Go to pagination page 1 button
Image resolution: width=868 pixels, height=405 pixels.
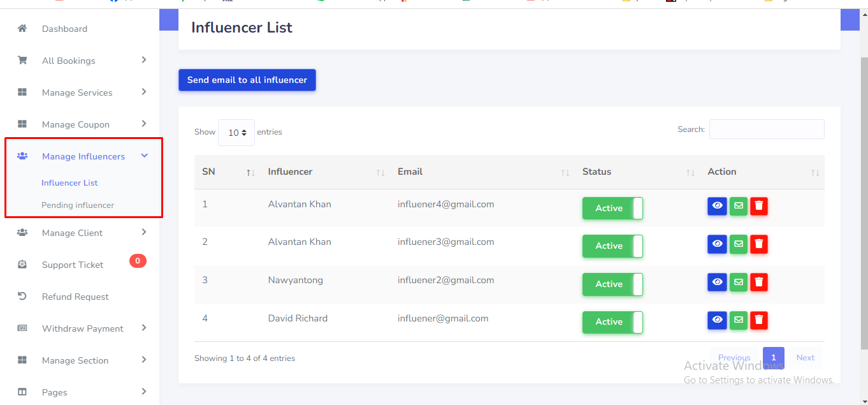[x=773, y=358]
